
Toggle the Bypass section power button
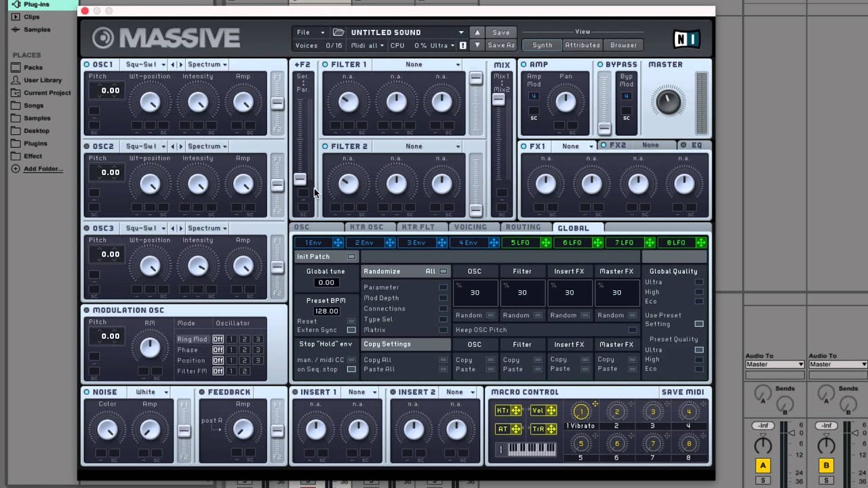tap(600, 64)
